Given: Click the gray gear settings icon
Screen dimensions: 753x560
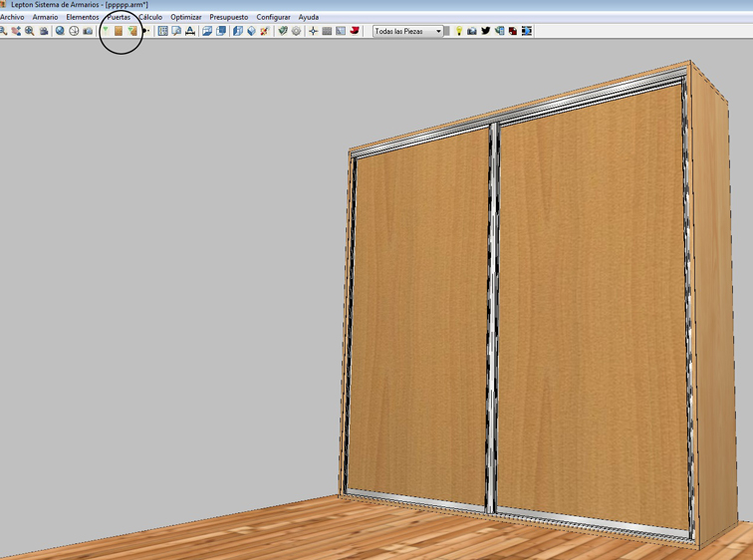Looking at the screenshot, I should pos(296,31).
